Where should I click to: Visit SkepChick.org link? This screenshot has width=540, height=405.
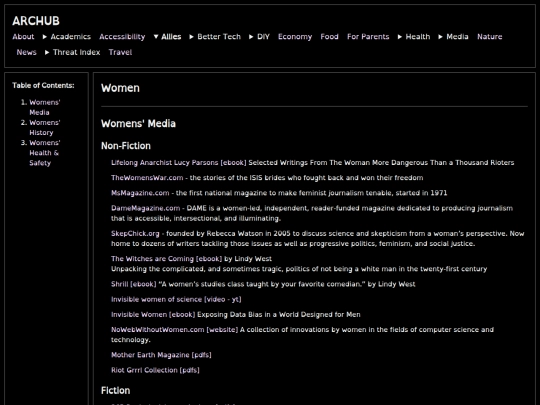click(135, 233)
